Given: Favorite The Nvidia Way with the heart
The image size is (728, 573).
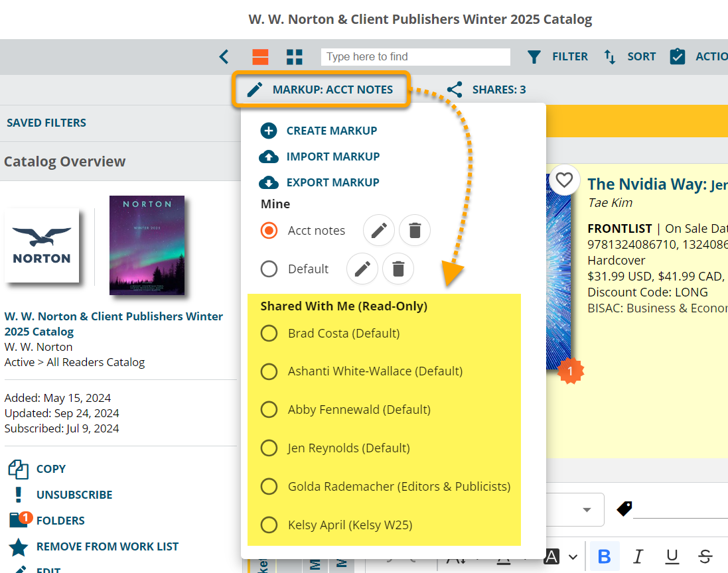Looking at the screenshot, I should click(564, 180).
